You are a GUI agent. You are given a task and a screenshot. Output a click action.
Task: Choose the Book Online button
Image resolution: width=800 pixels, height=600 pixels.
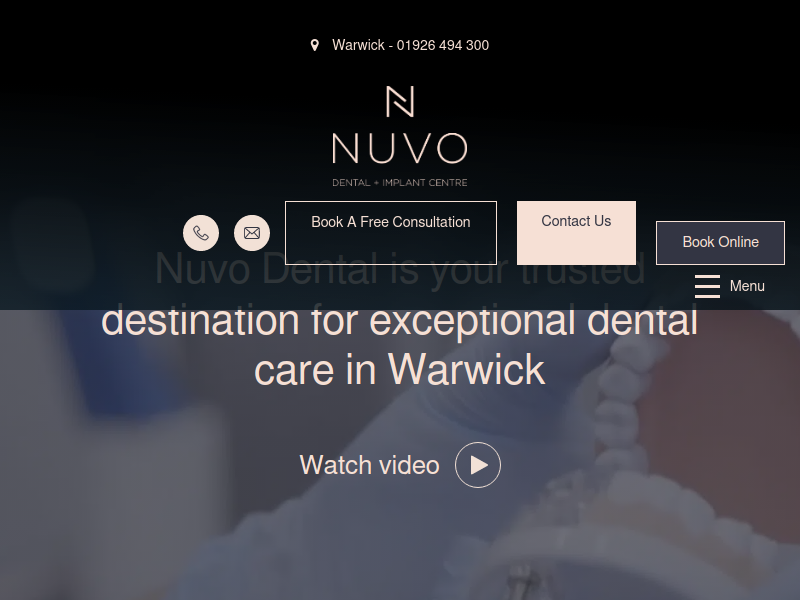coord(720,243)
